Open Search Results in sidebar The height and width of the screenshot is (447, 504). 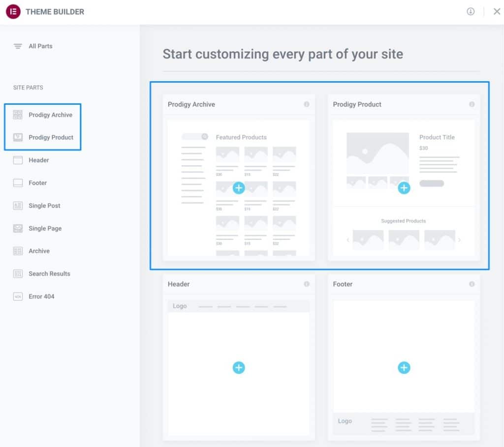click(x=49, y=273)
